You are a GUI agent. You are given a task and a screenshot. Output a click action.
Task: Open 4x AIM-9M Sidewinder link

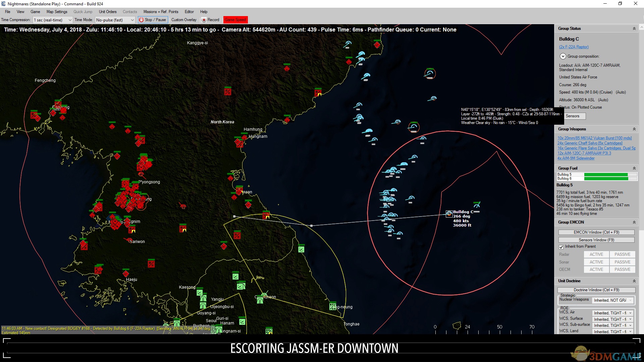pos(576,158)
